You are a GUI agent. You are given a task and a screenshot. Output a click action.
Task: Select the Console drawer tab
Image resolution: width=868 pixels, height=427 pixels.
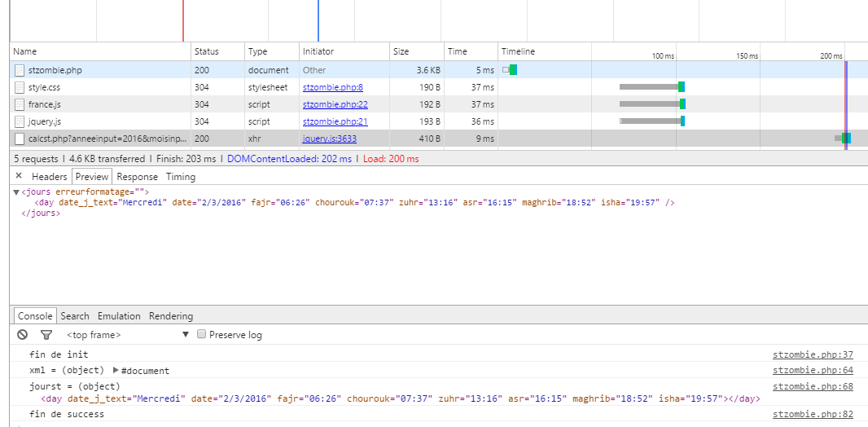(x=36, y=315)
